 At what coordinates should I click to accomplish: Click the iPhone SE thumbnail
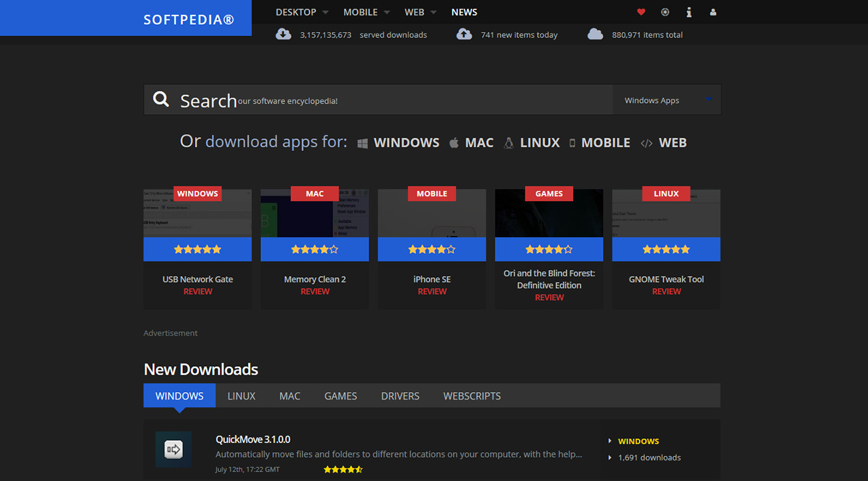tap(432, 212)
